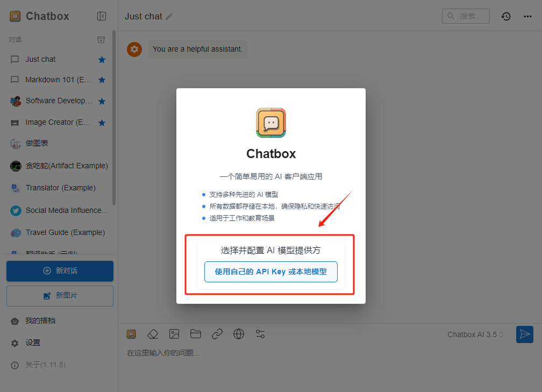Click the chat bubble icon beside Just chat
Viewport: 542px width, 392px height.
(15, 60)
